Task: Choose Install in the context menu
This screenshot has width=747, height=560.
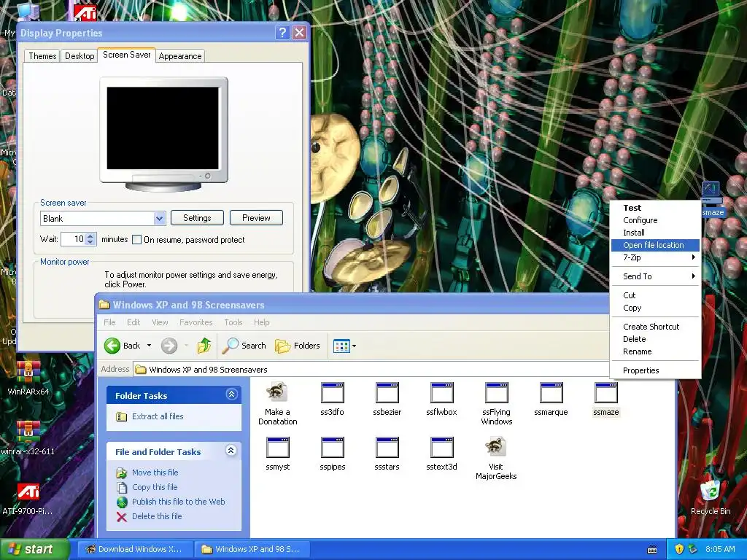Action: coord(655,233)
